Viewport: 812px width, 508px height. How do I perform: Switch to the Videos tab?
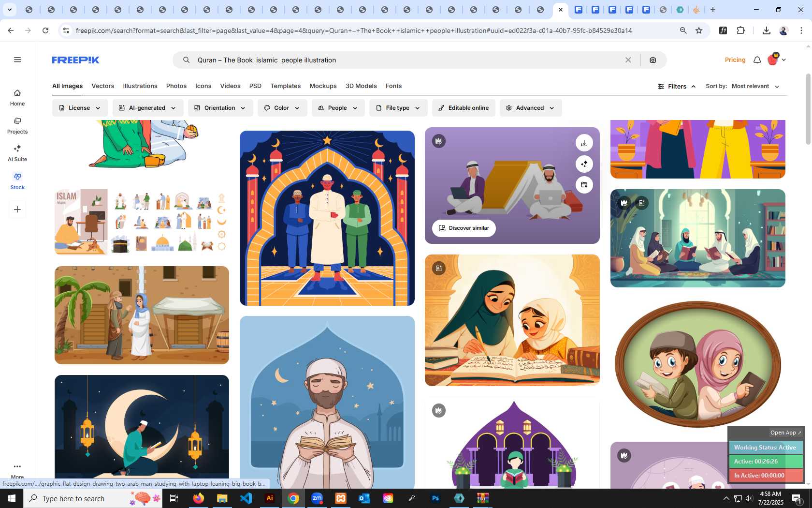(230, 86)
